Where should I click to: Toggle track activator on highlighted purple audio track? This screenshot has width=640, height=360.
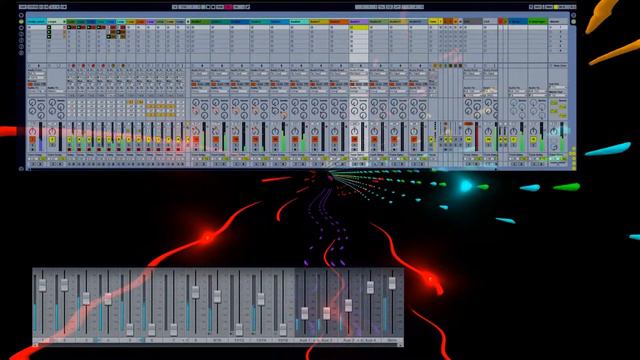[354, 140]
